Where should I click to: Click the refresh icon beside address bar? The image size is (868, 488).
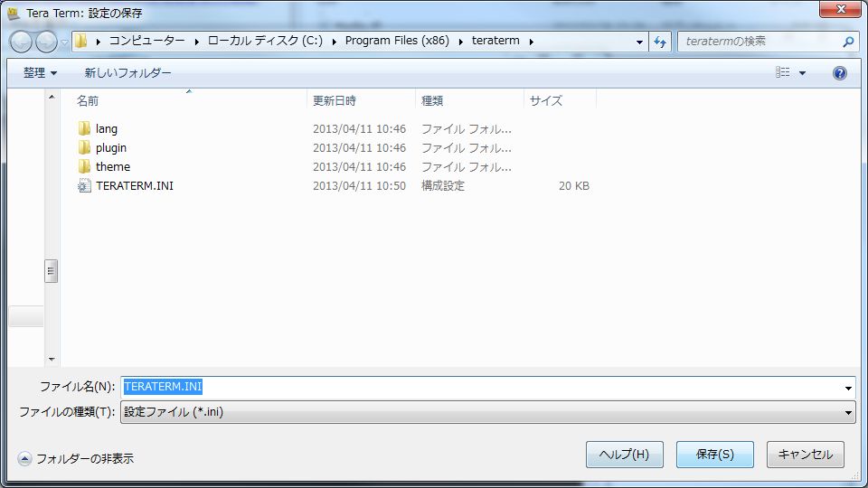click(x=660, y=42)
